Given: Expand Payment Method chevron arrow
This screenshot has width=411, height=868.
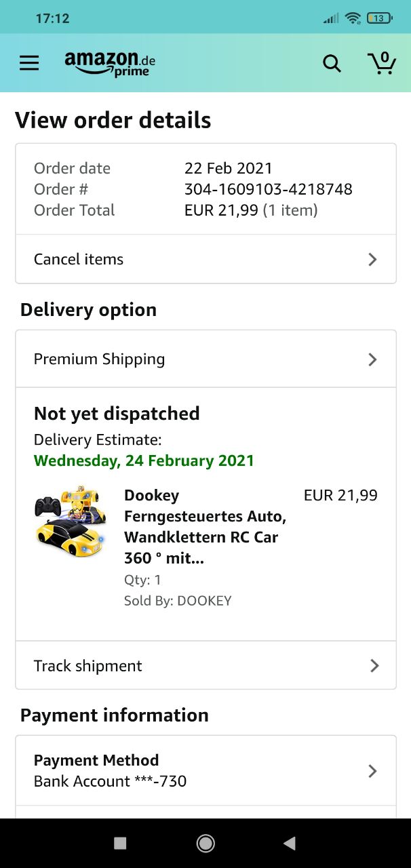Looking at the screenshot, I should pyautogui.click(x=372, y=771).
